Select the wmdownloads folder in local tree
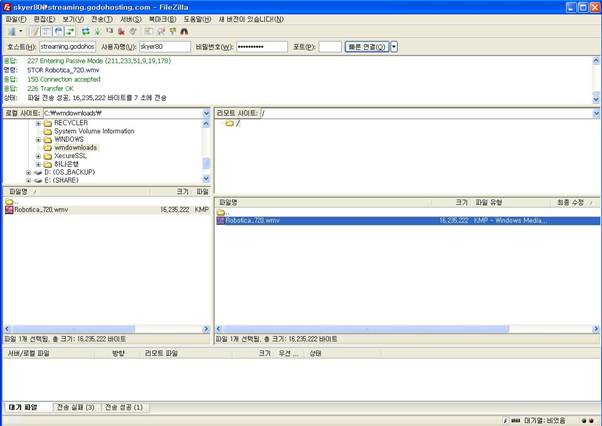This screenshot has width=602, height=426. point(75,148)
